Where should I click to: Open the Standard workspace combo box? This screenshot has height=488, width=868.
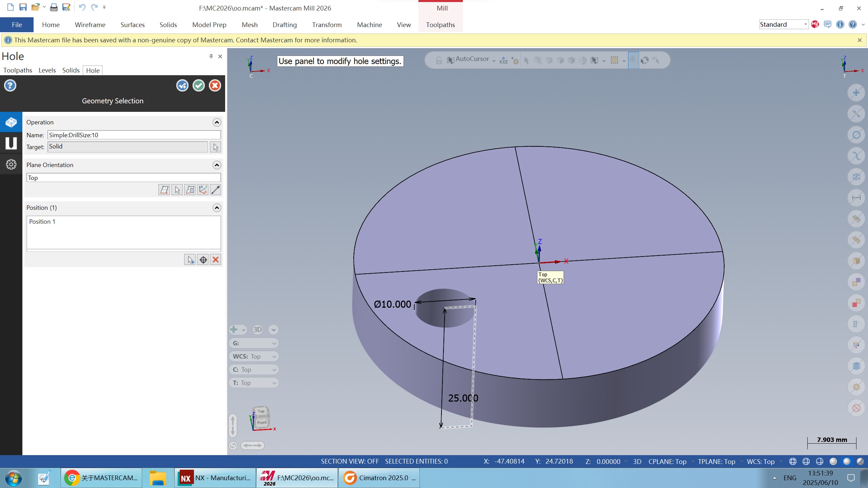(784, 24)
